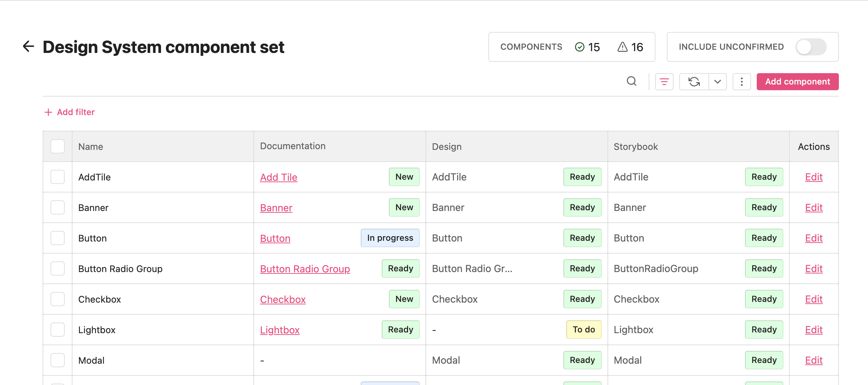
Task: Toggle Include Unconfirmed switch
Action: [811, 47]
